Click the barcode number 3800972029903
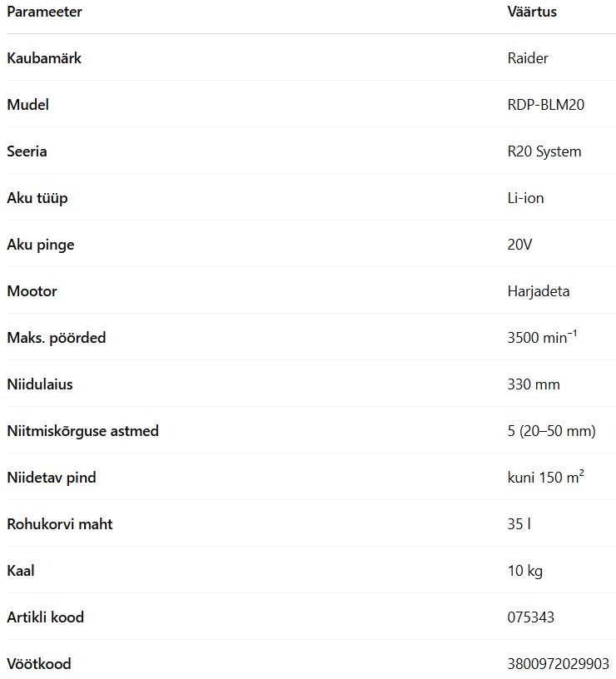This screenshot has height=679, width=616. click(559, 664)
